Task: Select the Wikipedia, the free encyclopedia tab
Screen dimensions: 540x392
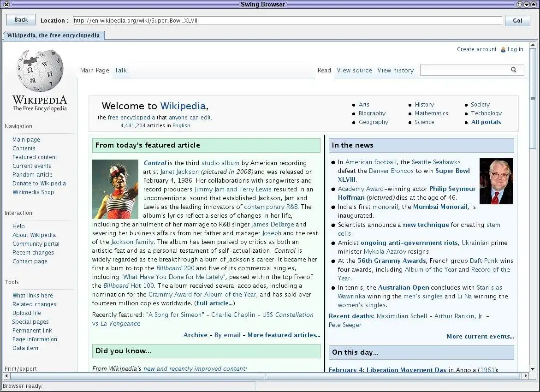Action: click(53, 36)
